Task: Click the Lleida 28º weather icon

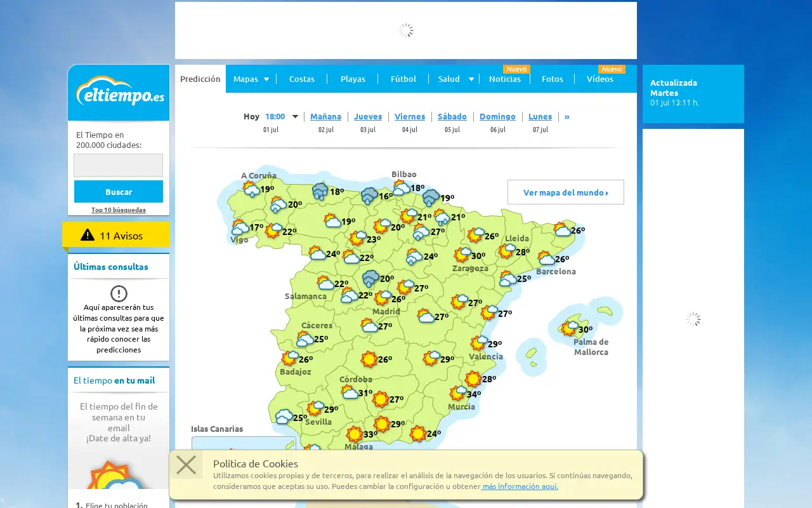Action: pos(506,251)
